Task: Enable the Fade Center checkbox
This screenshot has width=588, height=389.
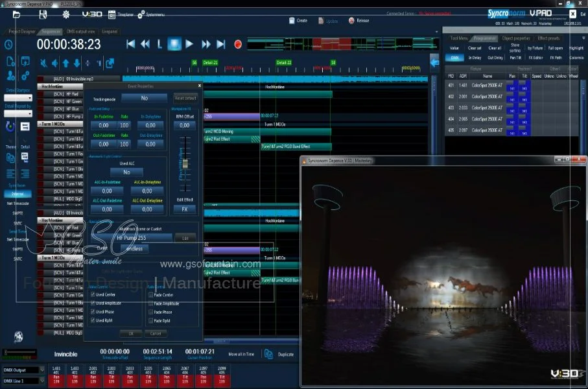Action: (x=151, y=295)
